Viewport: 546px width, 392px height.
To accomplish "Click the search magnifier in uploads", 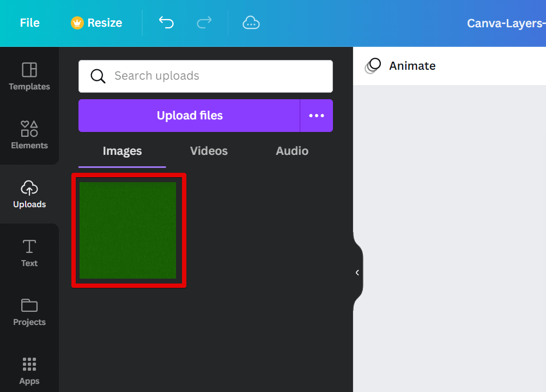I will point(98,76).
